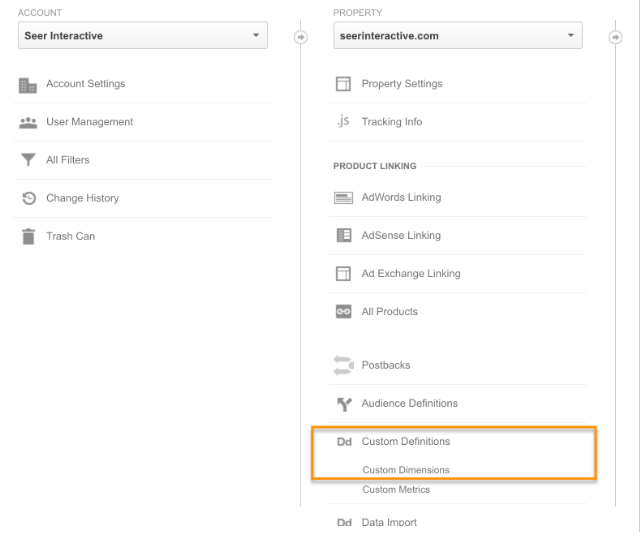This screenshot has width=640, height=537.
Task: Click the All Filters funnel icon
Action: coord(28,160)
